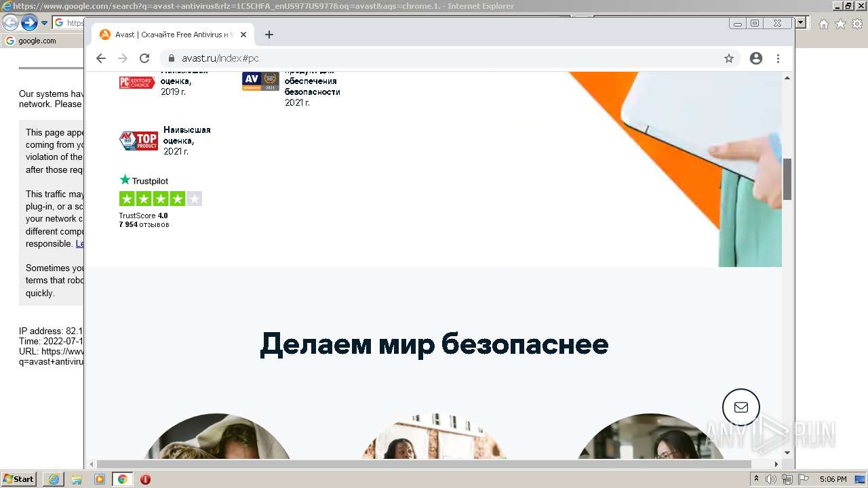This screenshot has width=868, height=488.
Task: Click the middle circular photo thumbnail
Action: click(x=434, y=436)
